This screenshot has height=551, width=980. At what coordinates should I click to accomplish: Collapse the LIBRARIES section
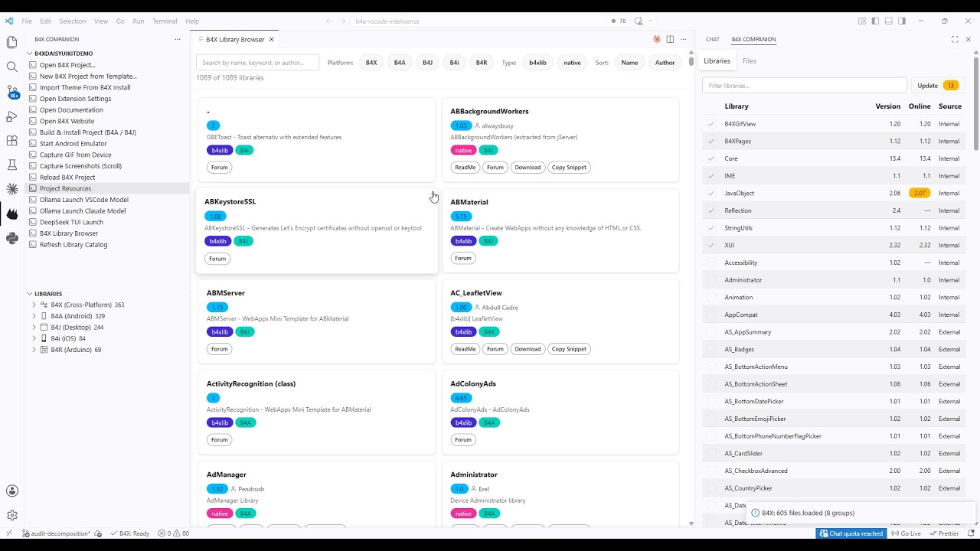pyautogui.click(x=29, y=294)
